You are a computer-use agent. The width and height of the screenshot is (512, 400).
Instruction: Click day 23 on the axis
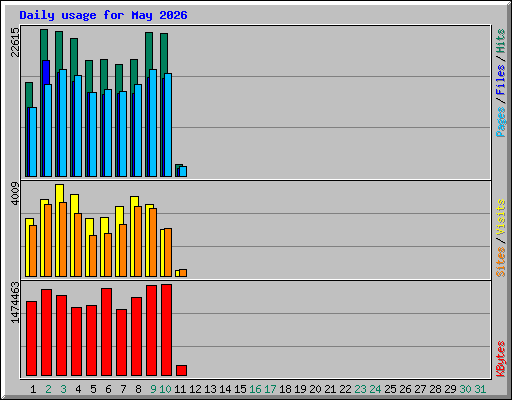coord(360,389)
